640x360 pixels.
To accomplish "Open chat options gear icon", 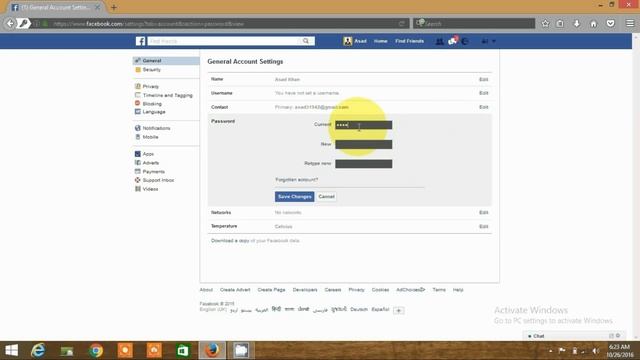I will pos(618,336).
